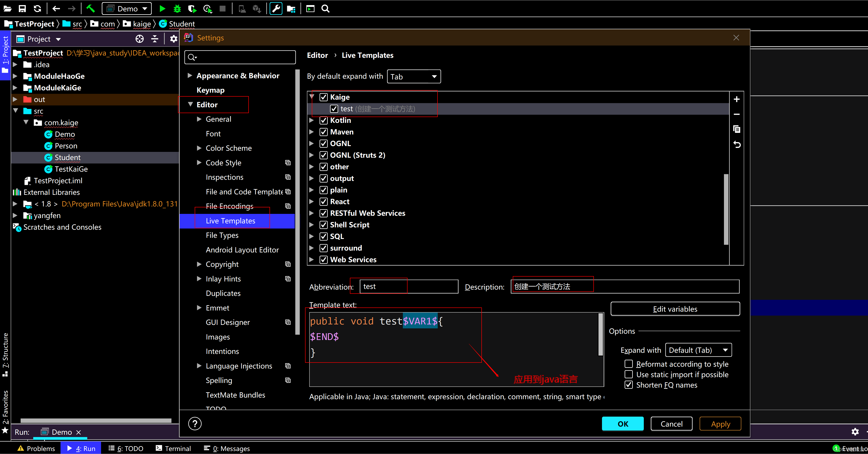The height and width of the screenshot is (454, 868).
Task: Click Project panel horizontal scrollbar
Action: point(96,420)
